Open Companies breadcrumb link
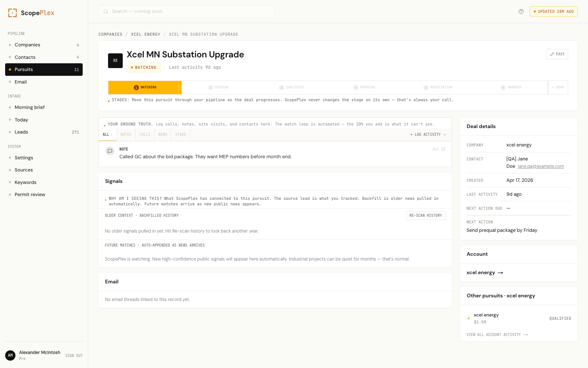The height and width of the screenshot is (368, 588). pyautogui.click(x=110, y=35)
